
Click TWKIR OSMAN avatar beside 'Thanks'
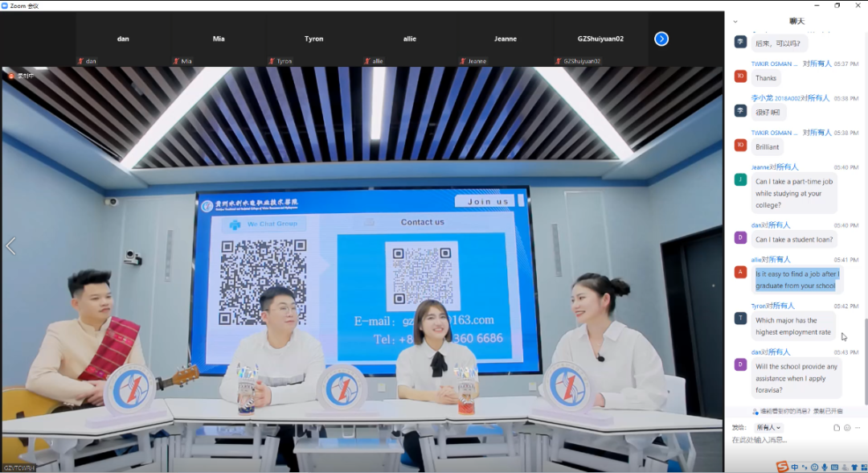(x=740, y=76)
